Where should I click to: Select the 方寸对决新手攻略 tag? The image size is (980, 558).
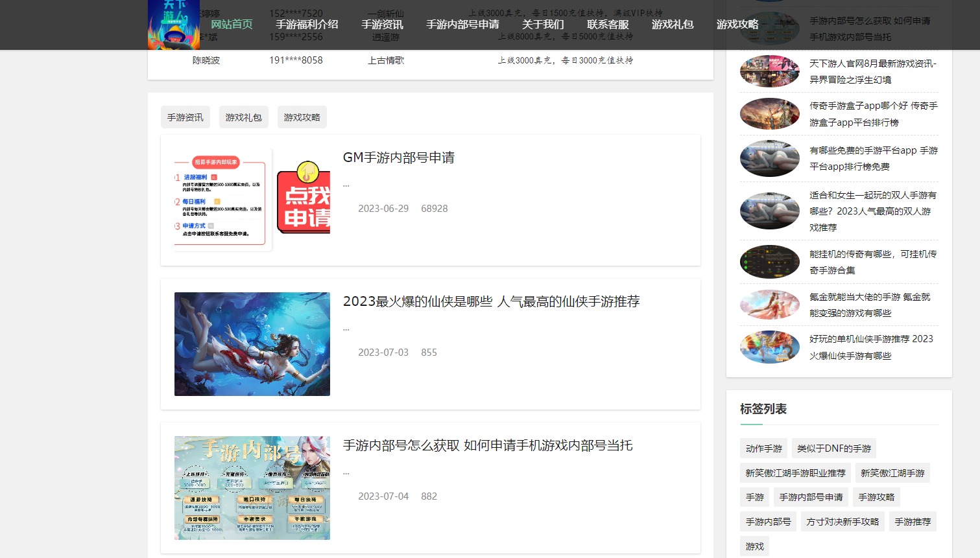point(843,522)
